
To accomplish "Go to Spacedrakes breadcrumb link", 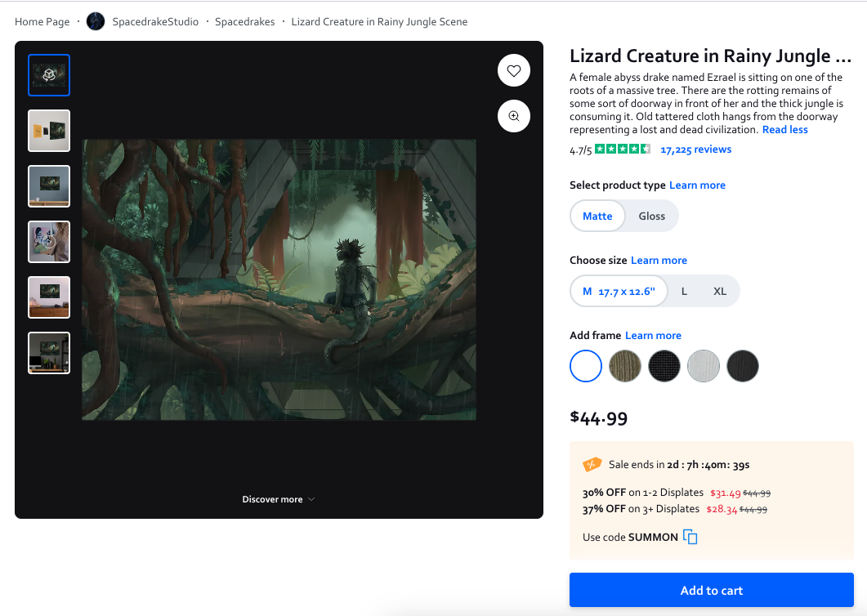I will [244, 21].
